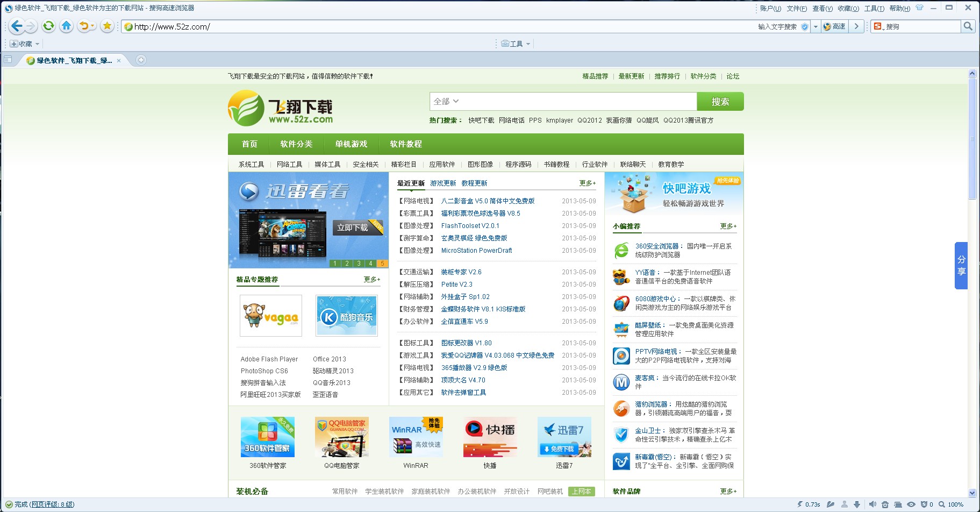The height and width of the screenshot is (512, 980).
Task: Open the skin changer shirt icon
Action: tap(919, 8)
